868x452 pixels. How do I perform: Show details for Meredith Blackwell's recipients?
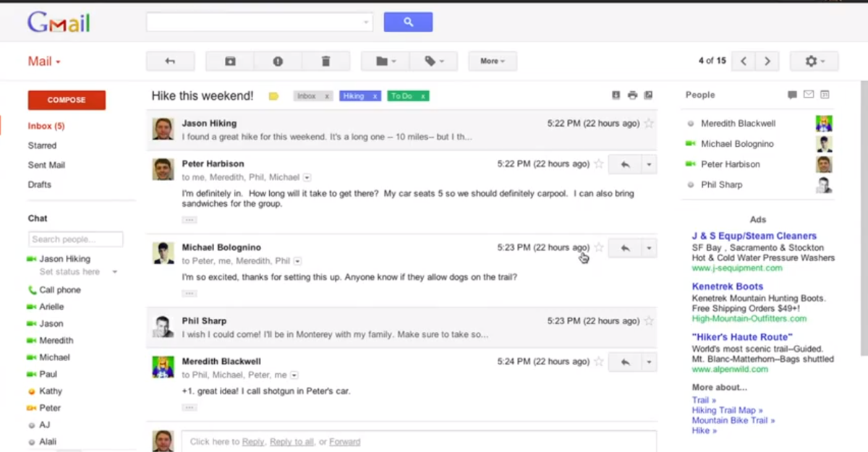pyautogui.click(x=294, y=375)
